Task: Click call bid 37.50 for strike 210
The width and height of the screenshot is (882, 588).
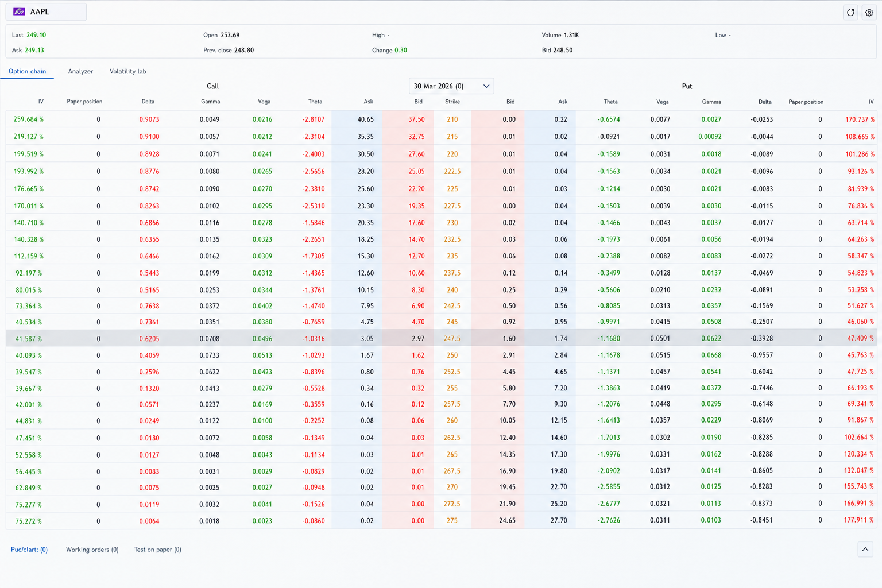Action: point(416,119)
